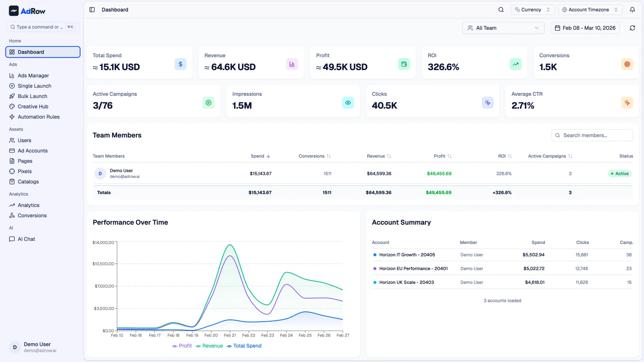644x362 pixels.
Task: Click the blue Horizon IT Growth account dot
Action: 375,255
